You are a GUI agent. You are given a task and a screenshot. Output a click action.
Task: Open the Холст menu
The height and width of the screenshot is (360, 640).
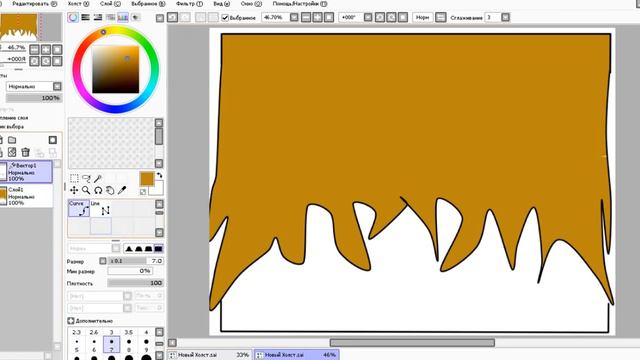pyautogui.click(x=78, y=4)
